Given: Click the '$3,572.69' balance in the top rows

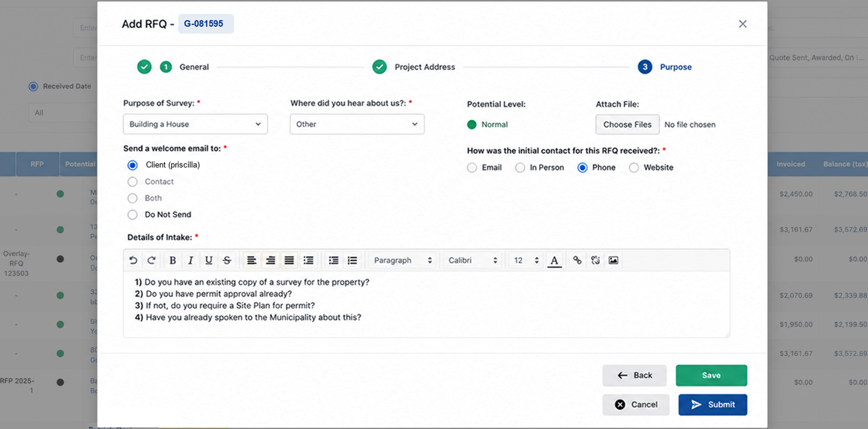Looking at the screenshot, I should [850, 229].
